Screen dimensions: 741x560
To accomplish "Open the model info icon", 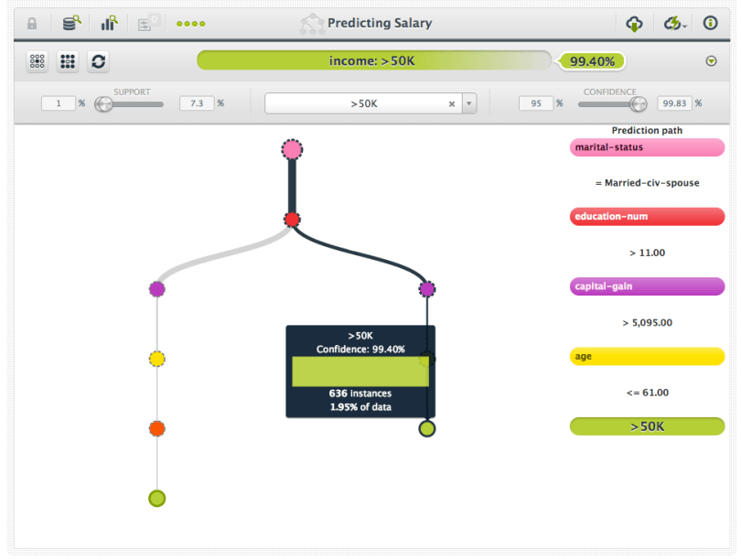I will pos(711,24).
